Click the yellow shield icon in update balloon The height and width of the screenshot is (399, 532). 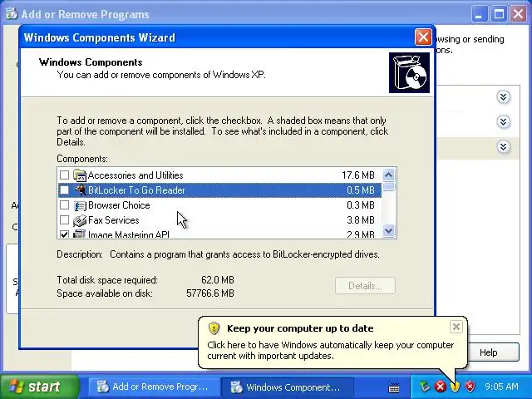pyautogui.click(x=214, y=328)
